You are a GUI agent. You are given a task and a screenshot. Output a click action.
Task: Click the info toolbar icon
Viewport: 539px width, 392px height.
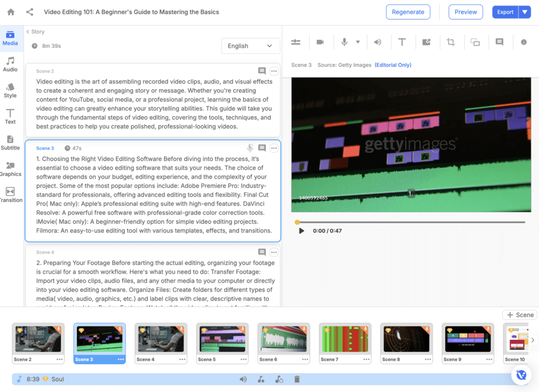pyautogui.click(x=524, y=42)
